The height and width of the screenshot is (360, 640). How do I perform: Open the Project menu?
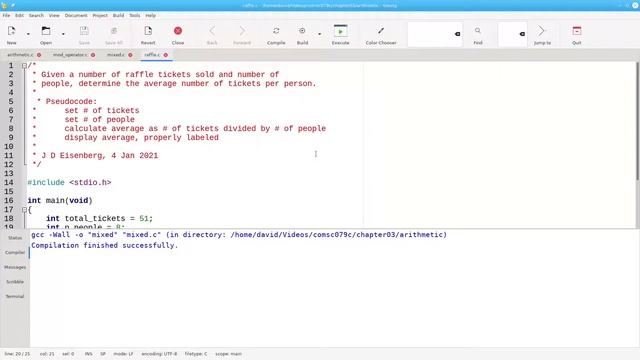(x=100, y=16)
